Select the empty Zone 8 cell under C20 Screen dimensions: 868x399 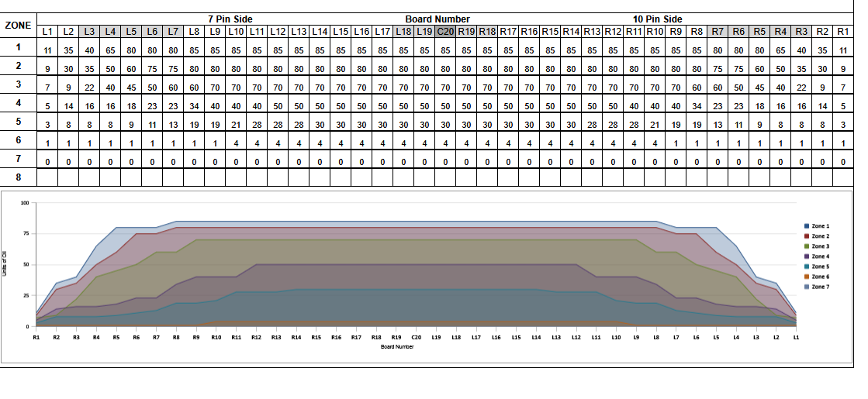tap(445, 177)
